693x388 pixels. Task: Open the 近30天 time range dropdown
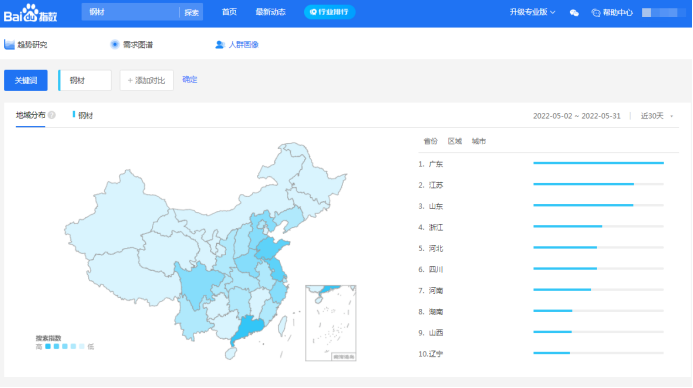coord(657,116)
